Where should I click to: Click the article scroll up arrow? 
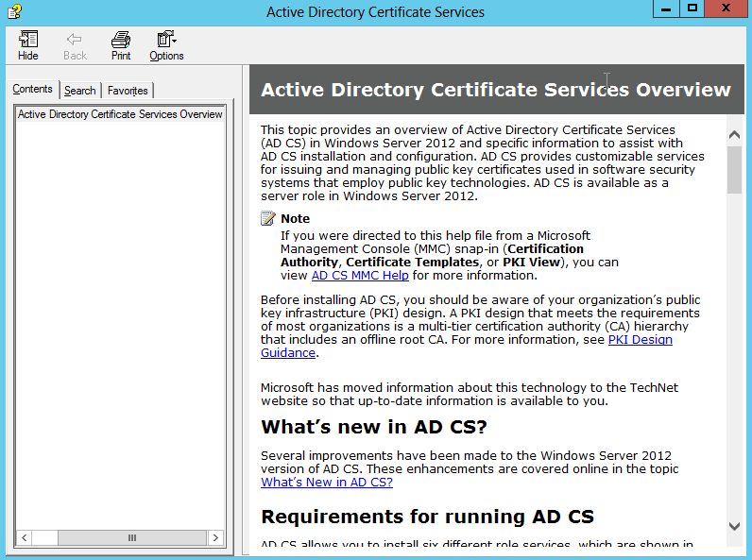point(734,135)
